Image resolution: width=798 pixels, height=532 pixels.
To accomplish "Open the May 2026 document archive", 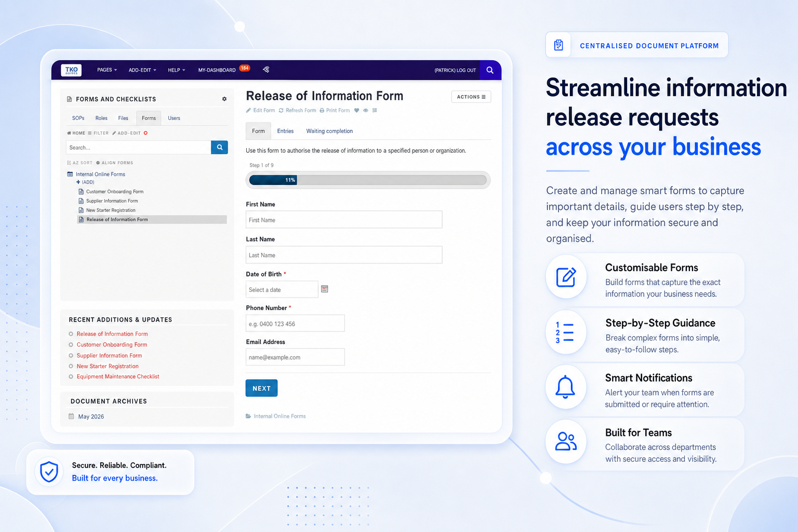I will point(91,417).
